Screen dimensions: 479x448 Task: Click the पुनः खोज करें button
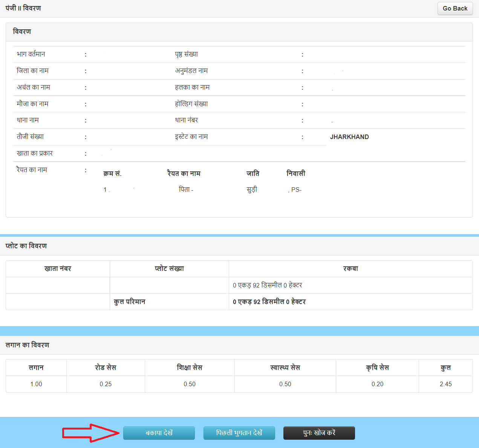(319, 433)
